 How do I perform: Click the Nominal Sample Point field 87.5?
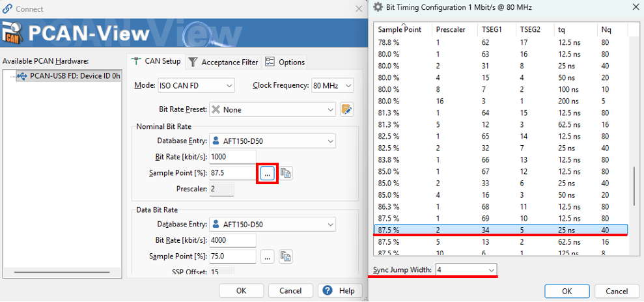(x=233, y=173)
